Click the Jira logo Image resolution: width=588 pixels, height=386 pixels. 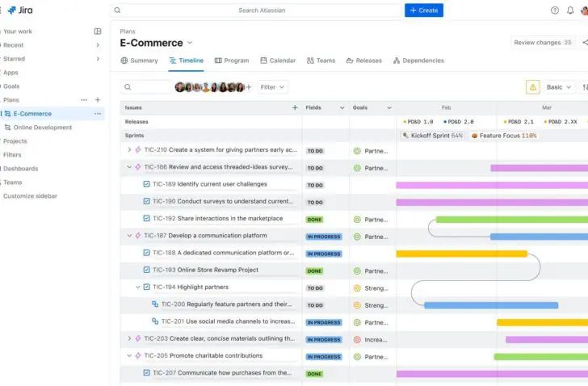coord(20,10)
